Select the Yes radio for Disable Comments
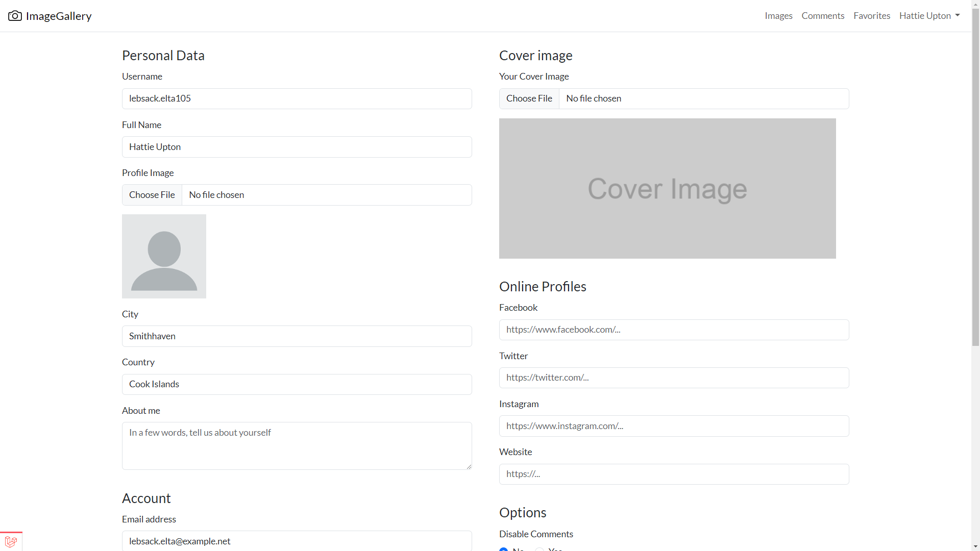The image size is (980, 551). click(540, 549)
